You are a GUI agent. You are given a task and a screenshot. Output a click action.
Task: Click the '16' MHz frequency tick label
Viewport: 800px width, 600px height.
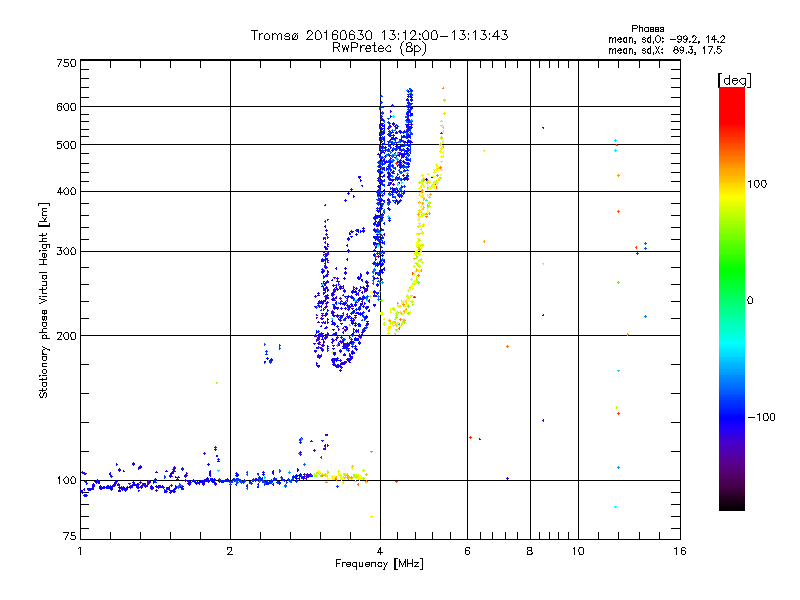tap(680, 551)
